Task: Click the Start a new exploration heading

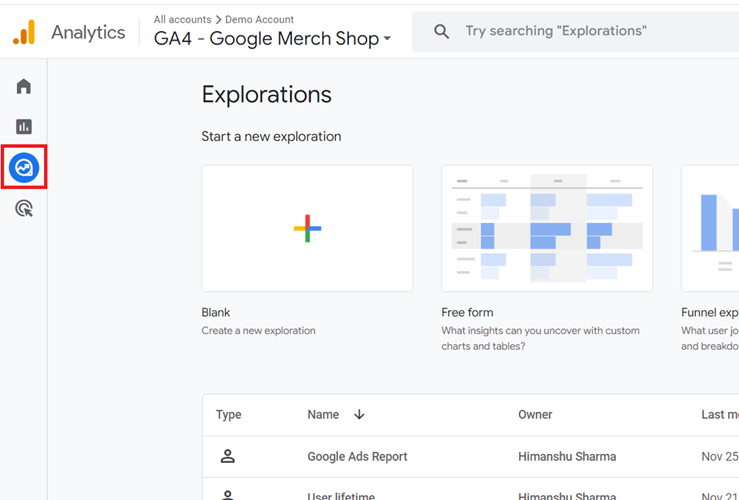Action: pos(271,136)
